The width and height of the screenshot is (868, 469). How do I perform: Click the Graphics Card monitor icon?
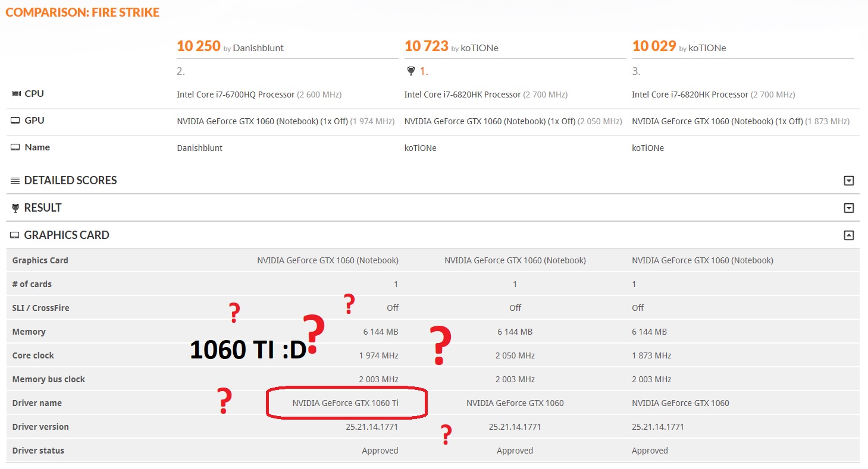(15, 235)
